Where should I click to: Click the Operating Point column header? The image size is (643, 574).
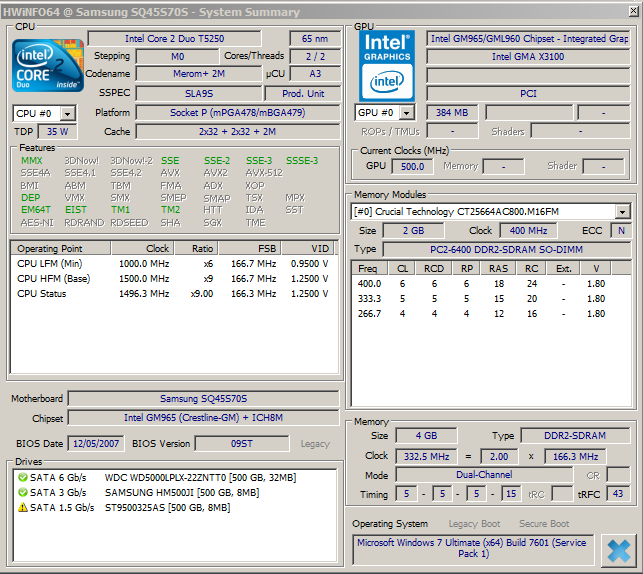tap(61, 248)
